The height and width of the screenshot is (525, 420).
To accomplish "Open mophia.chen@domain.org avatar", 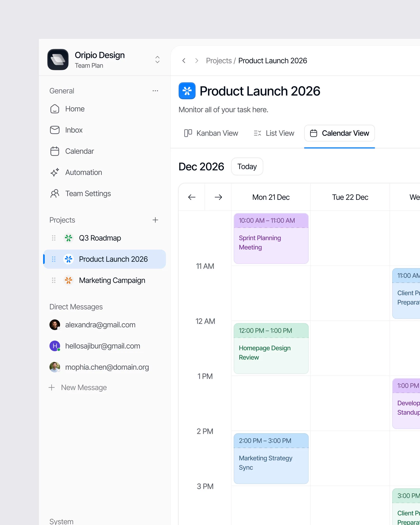I will pyautogui.click(x=55, y=367).
